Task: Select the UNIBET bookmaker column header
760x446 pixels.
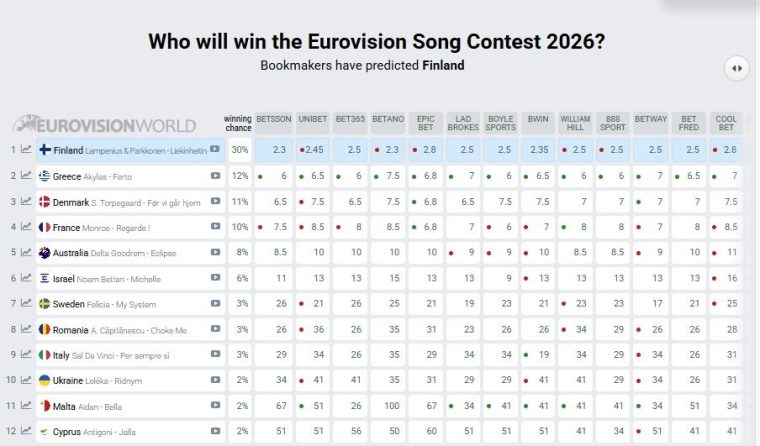Action: pos(313,119)
